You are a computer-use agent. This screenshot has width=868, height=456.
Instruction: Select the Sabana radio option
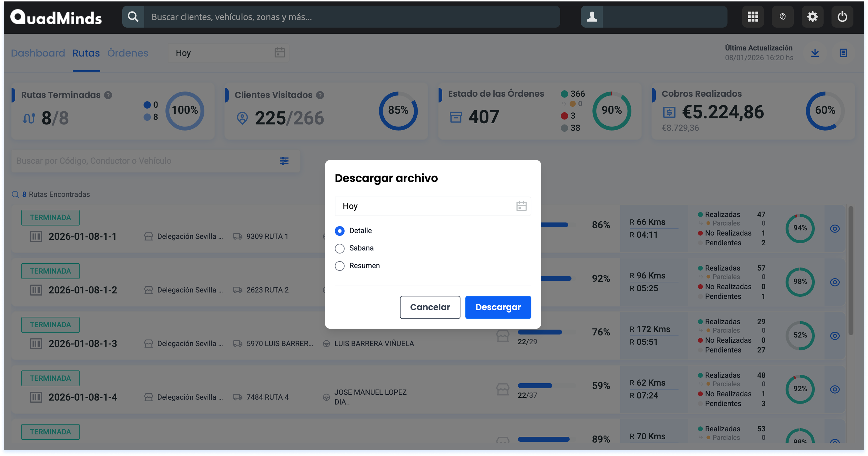point(340,248)
